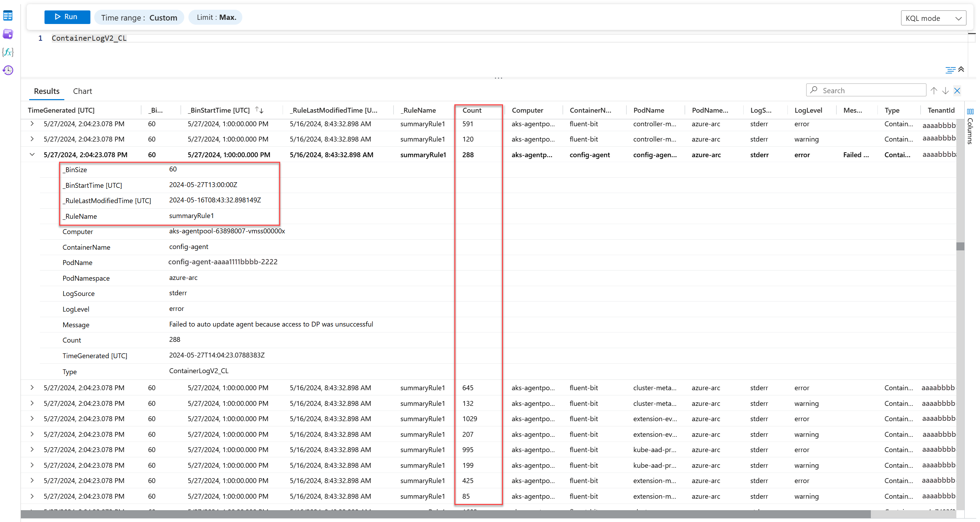Click the editor resize ellipsis handle
Screen dimensions: 980x522
(x=499, y=78)
